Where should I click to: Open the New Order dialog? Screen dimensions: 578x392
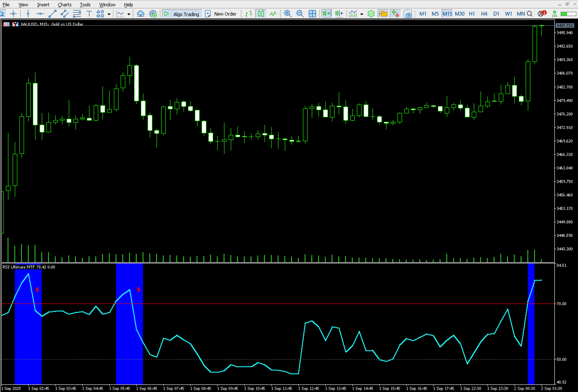221,14
